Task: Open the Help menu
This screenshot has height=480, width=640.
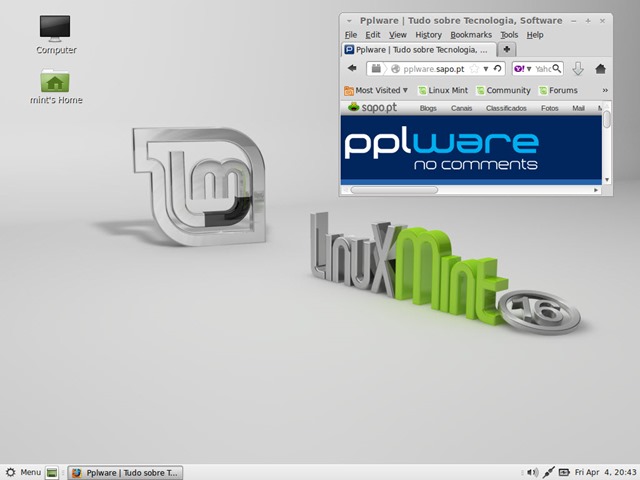Action: tap(535, 35)
